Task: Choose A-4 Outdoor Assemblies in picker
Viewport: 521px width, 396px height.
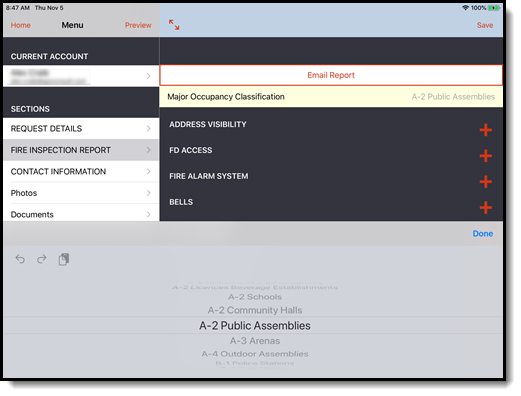Action: (x=255, y=354)
